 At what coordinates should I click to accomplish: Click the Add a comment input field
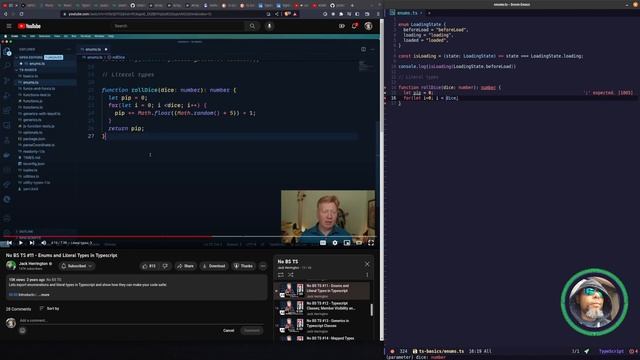point(142,320)
